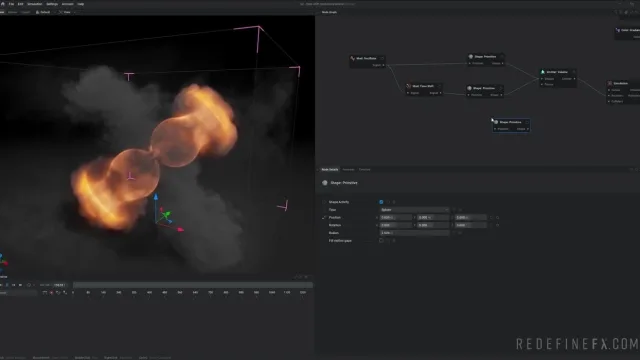Toggle the Shape Activity checkbox
Viewport: 640px width, 360px height.
tap(381, 202)
